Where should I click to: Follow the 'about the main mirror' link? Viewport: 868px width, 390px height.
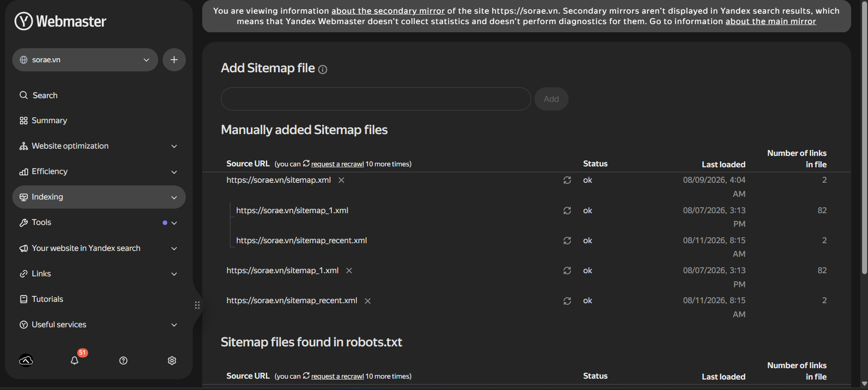(771, 21)
